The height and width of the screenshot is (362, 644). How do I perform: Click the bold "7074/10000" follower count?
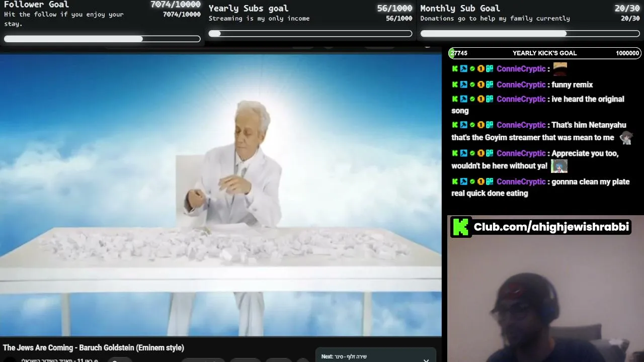click(176, 5)
